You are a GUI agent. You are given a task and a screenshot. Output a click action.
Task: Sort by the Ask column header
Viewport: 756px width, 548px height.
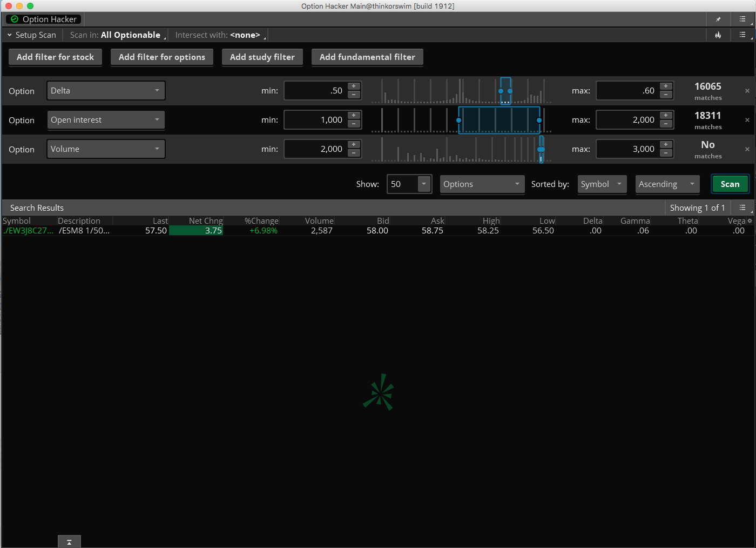pos(437,221)
